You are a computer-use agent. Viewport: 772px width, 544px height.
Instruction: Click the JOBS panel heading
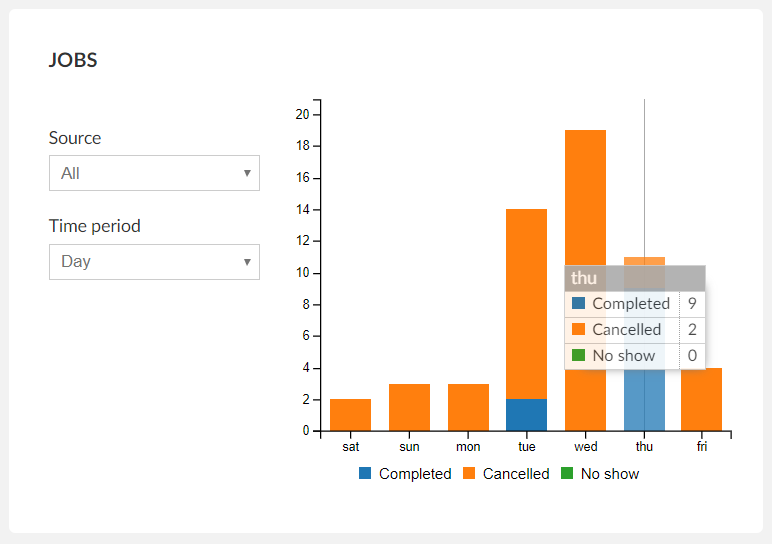(73, 61)
